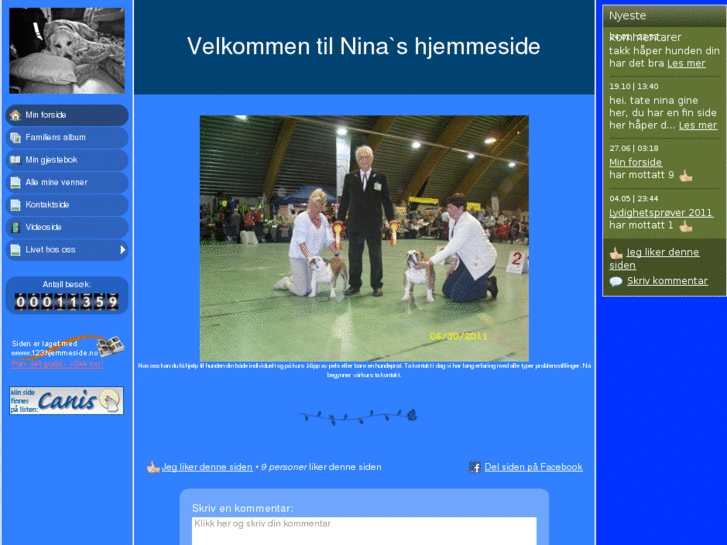Open Les mer on the 19.10 comment

697,126
